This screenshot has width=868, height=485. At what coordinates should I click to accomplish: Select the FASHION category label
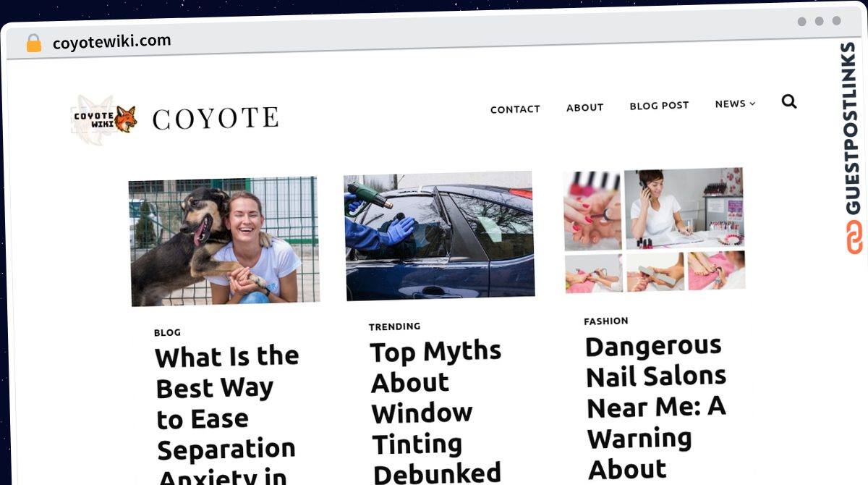(x=606, y=321)
